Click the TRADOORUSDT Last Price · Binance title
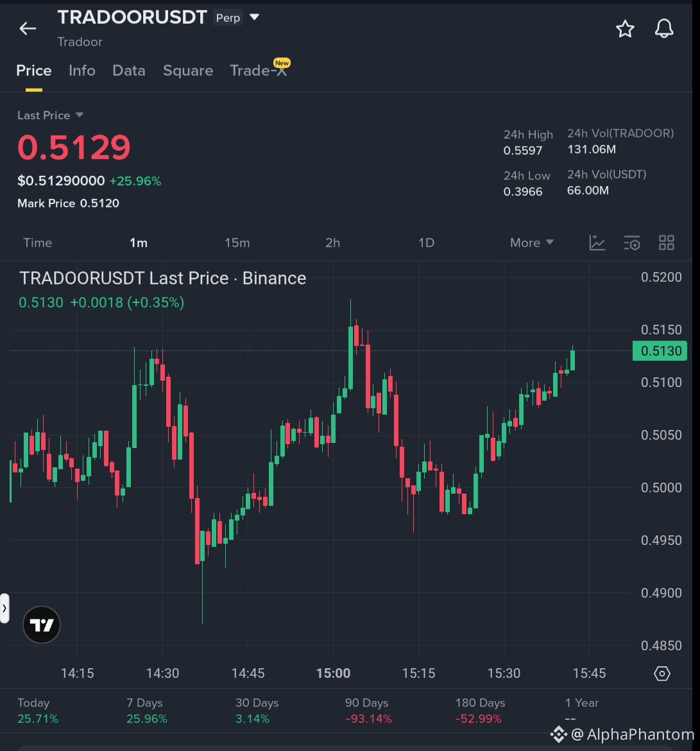This screenshot has height=751, width=700. 163,279
